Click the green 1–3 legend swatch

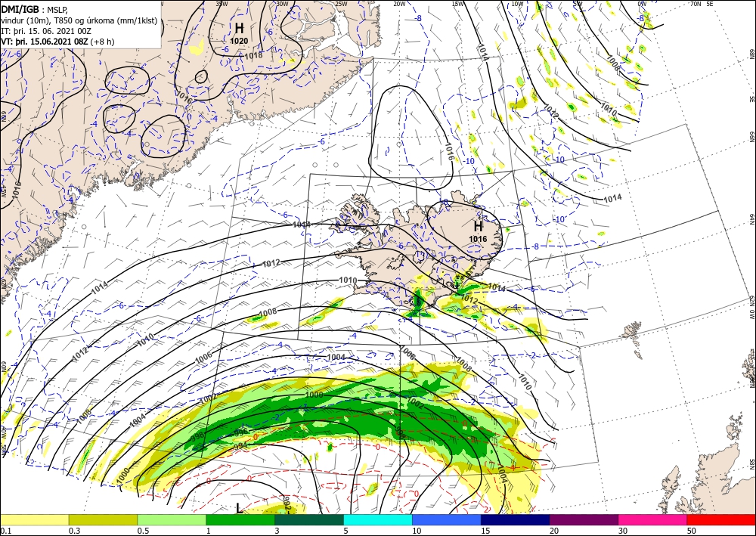click(240, 519)
